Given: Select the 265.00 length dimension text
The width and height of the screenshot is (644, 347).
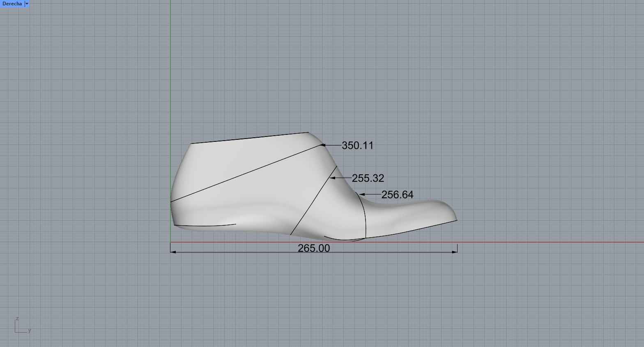Looking at the screenshot, I should click(314, 248).
